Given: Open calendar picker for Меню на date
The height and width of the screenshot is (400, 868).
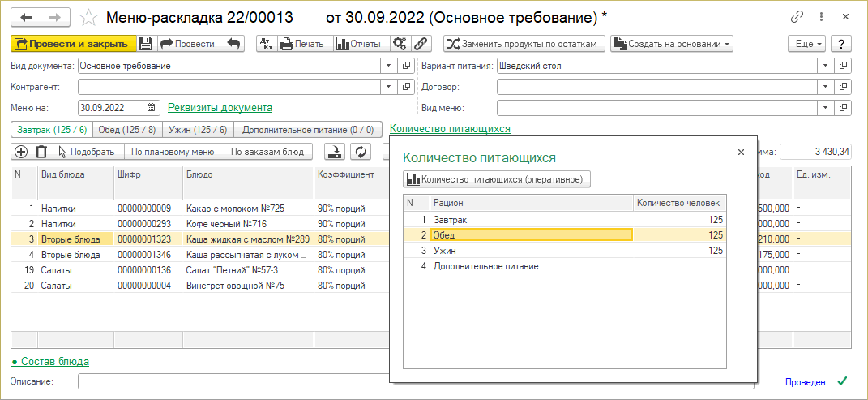Looking at the screenshot, I should point(152,107).
